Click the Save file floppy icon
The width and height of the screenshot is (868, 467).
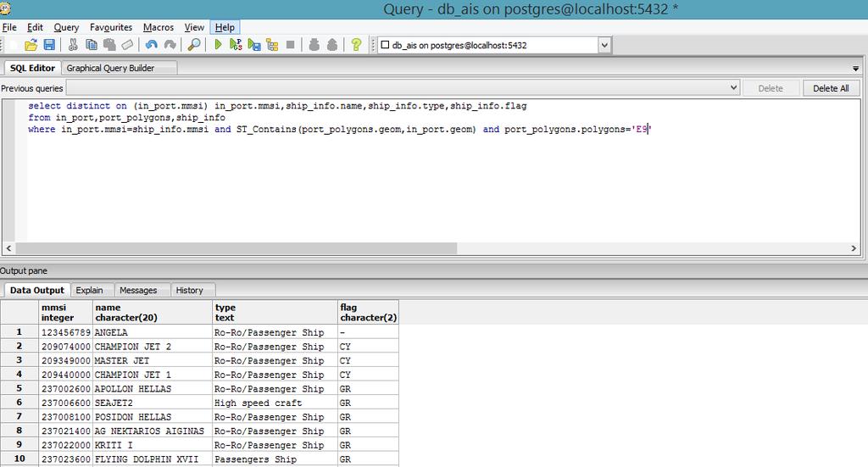pos(49,45)
